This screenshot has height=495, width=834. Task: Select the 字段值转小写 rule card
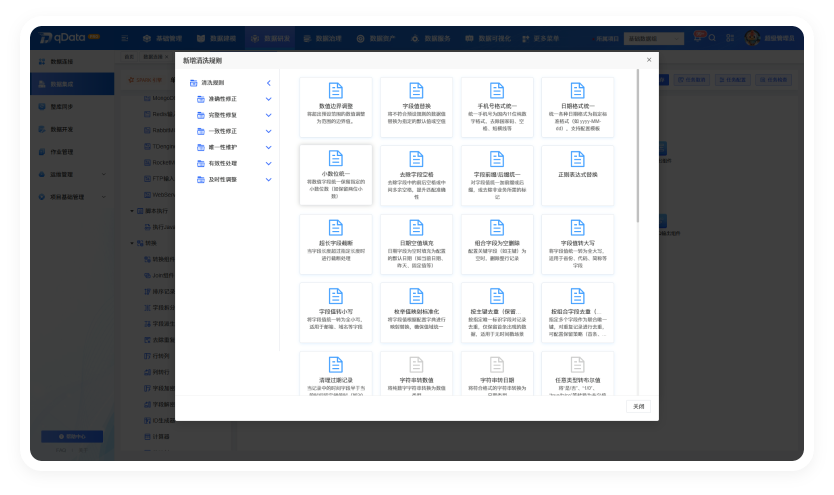336,313
